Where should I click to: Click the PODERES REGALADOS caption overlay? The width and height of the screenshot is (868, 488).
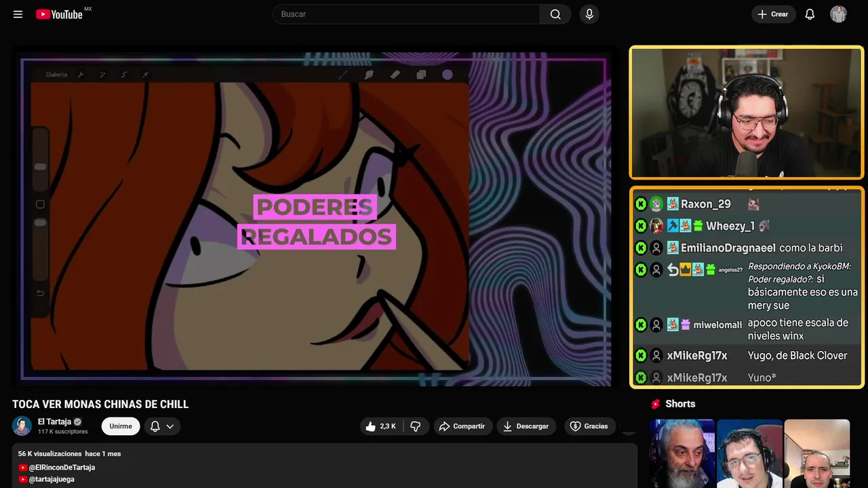pyautogui.click(x=316, y=222)
